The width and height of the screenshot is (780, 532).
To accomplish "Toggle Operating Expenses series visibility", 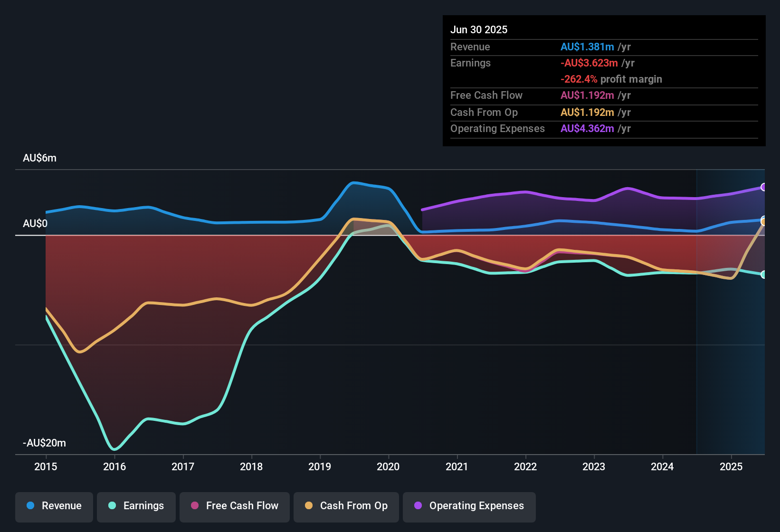I will click(469, 506).
